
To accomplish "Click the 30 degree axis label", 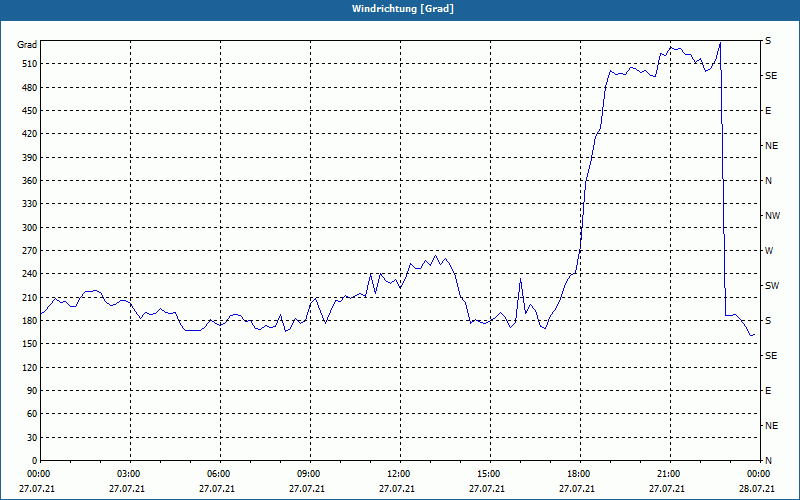I will [32, 437].
